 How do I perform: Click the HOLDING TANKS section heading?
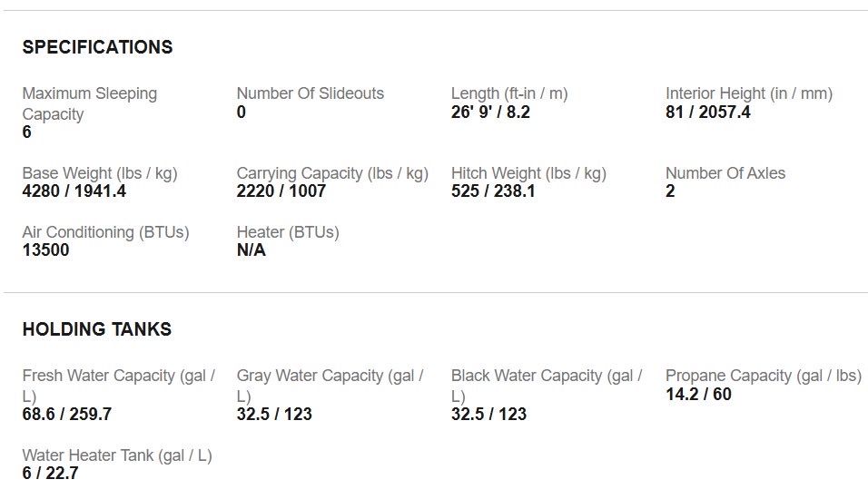click(x=96, y=329)
